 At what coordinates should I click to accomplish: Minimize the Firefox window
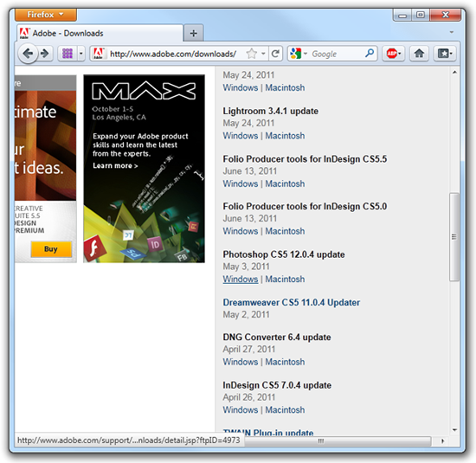click(402, 15)
